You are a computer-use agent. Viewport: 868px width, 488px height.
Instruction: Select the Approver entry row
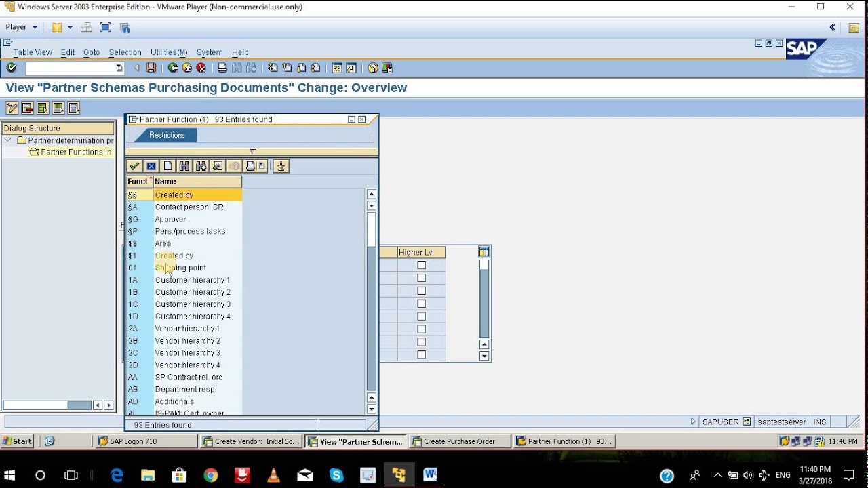click(184, 220)
